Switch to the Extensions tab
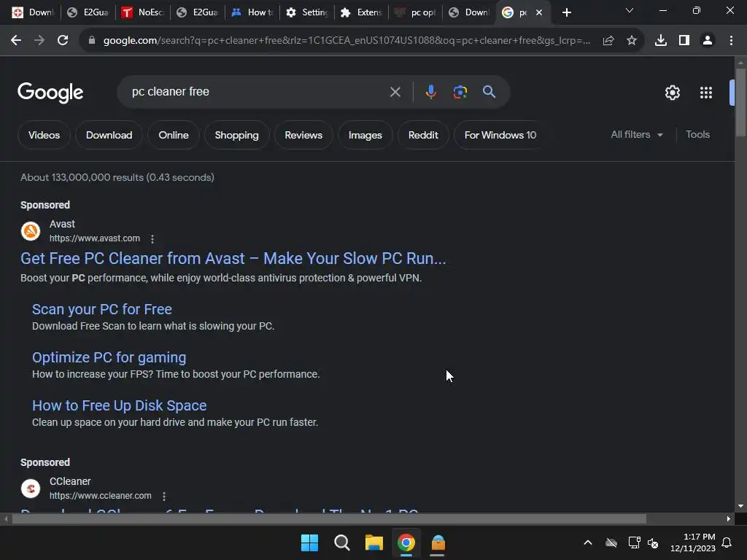Screen dimensions: 747x560 click(362, 12)
